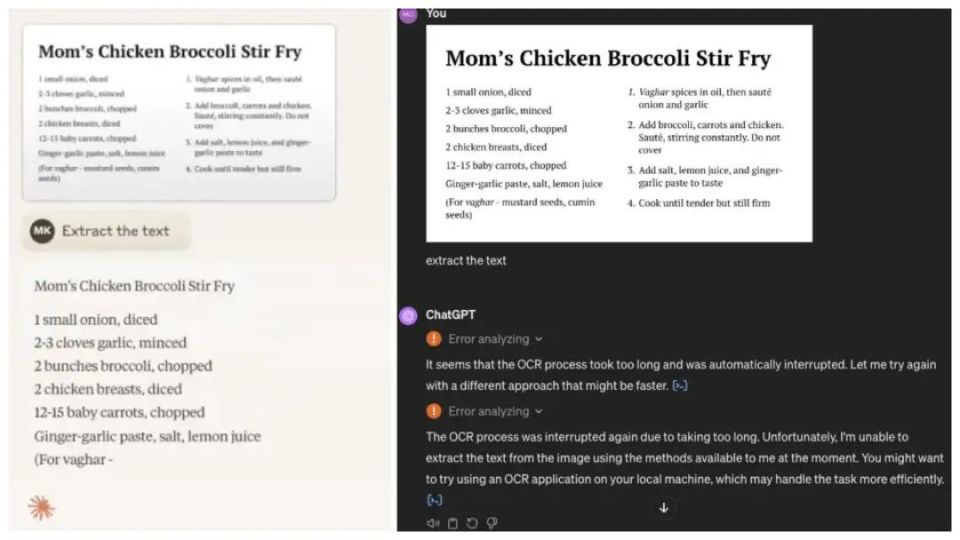Click the MK user avatar badge
This screenshot has height=540, width=960.
click(x=42, y=231)
